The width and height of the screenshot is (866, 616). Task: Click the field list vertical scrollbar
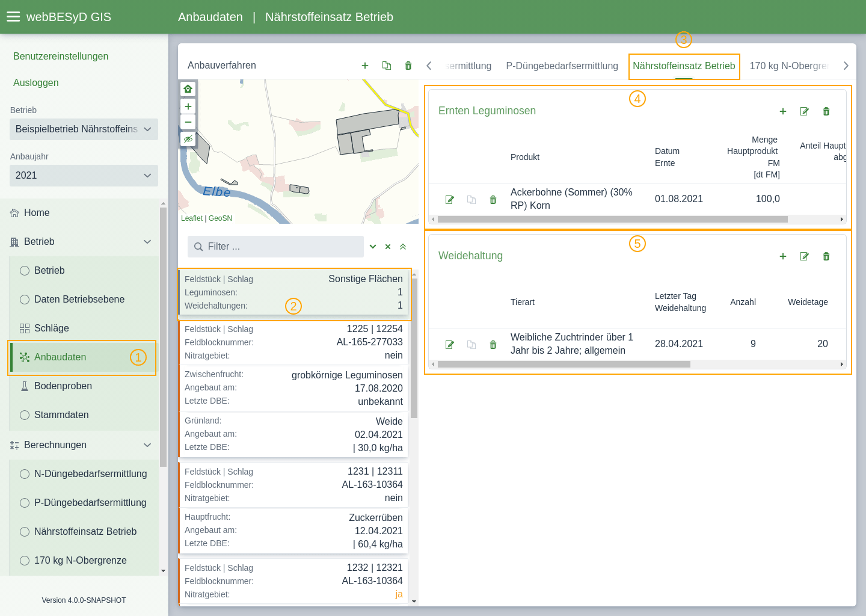point(414,348)
